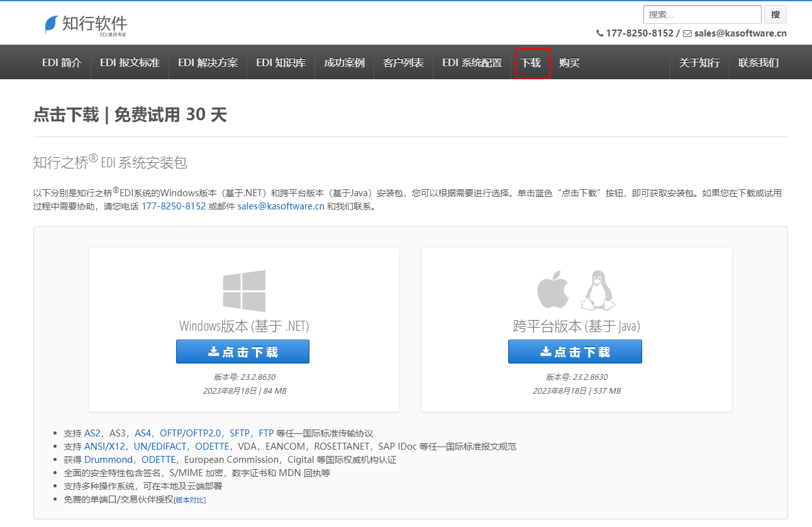The width and height of the screenshot is (812, 527).
Task: Click the 537 MB version info text
Action: click(577, 391)
